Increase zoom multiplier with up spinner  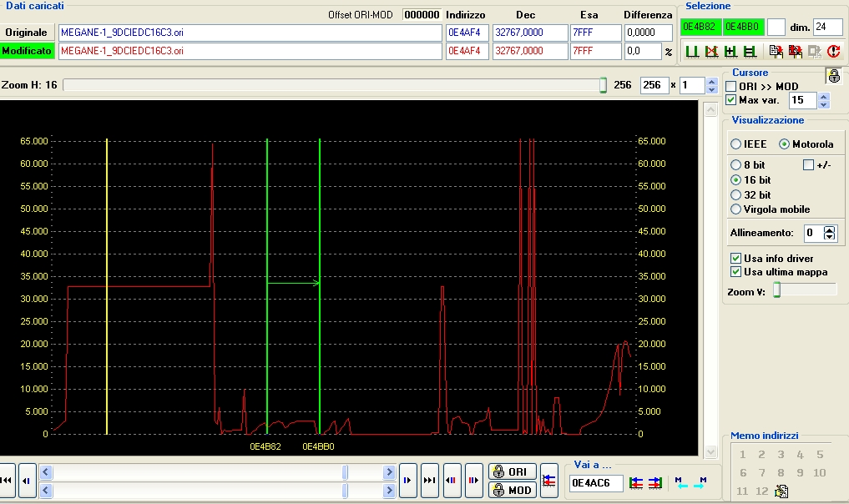(712, 81)
